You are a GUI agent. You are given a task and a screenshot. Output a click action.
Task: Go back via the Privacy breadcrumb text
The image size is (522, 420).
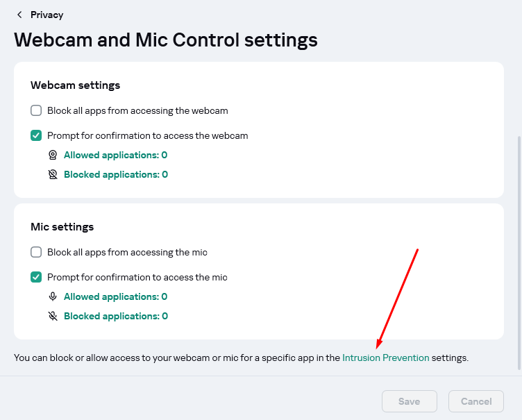click(47, 15)
